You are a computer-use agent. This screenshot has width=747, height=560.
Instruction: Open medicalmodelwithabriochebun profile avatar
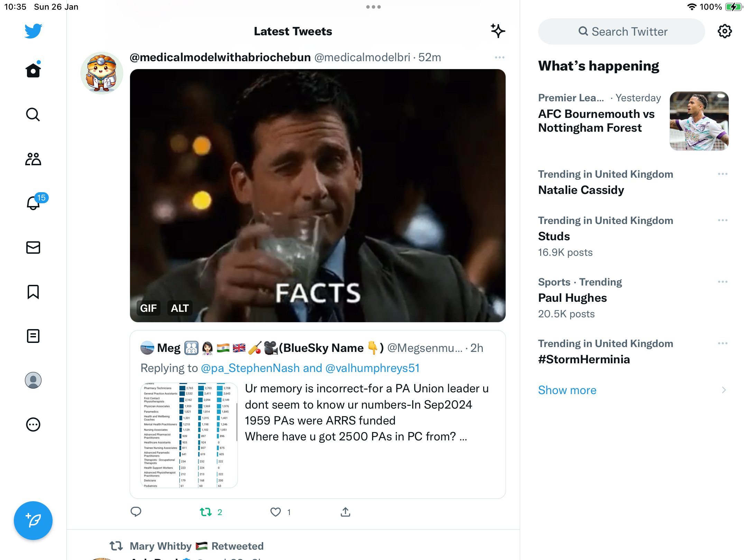coord(102,73)
